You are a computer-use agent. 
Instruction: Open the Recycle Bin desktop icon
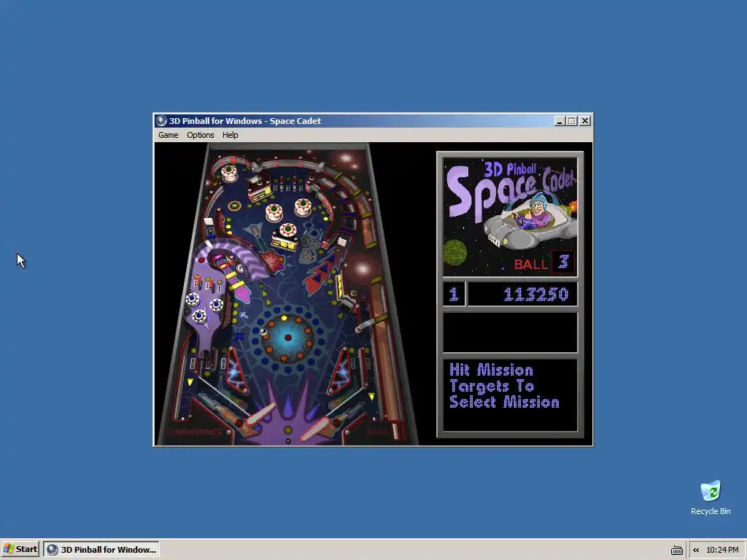click(711, 498)
